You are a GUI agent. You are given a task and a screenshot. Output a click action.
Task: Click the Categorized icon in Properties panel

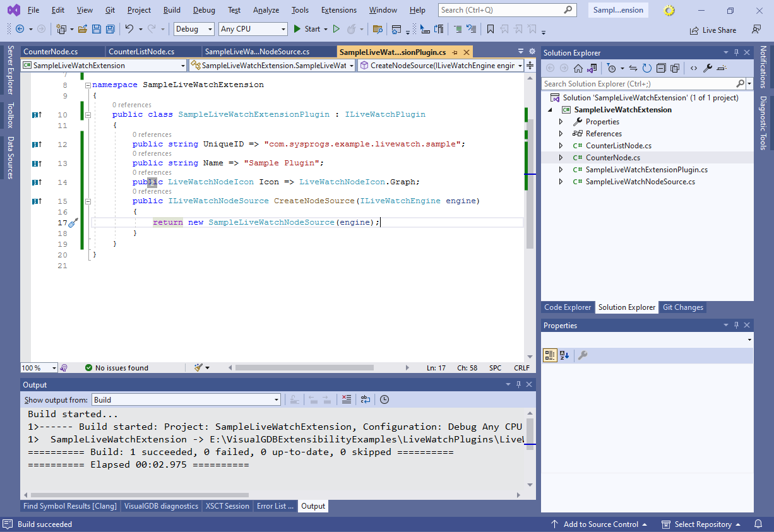pos(550,355)
